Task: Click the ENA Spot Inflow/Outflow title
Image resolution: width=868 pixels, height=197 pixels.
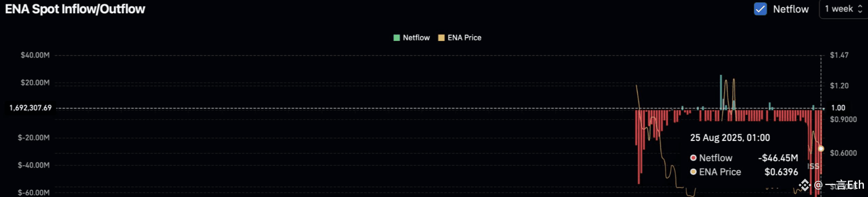Action: 75,9
